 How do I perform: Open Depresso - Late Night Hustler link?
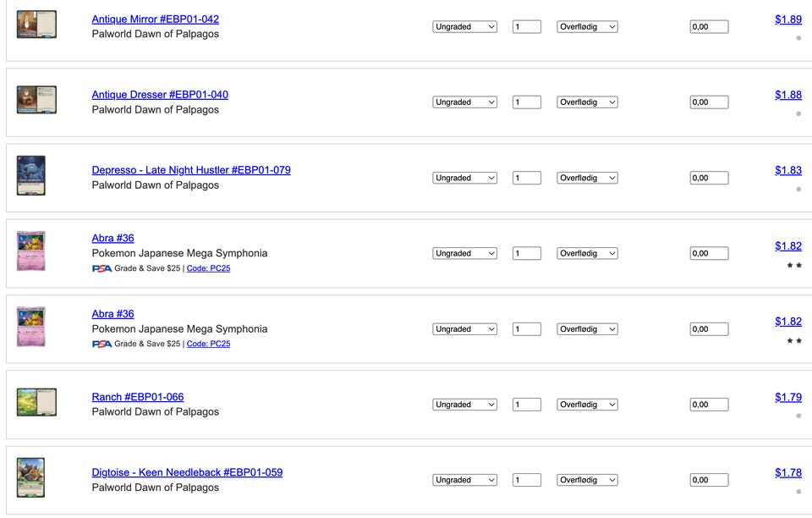click(x=191, y=170)
